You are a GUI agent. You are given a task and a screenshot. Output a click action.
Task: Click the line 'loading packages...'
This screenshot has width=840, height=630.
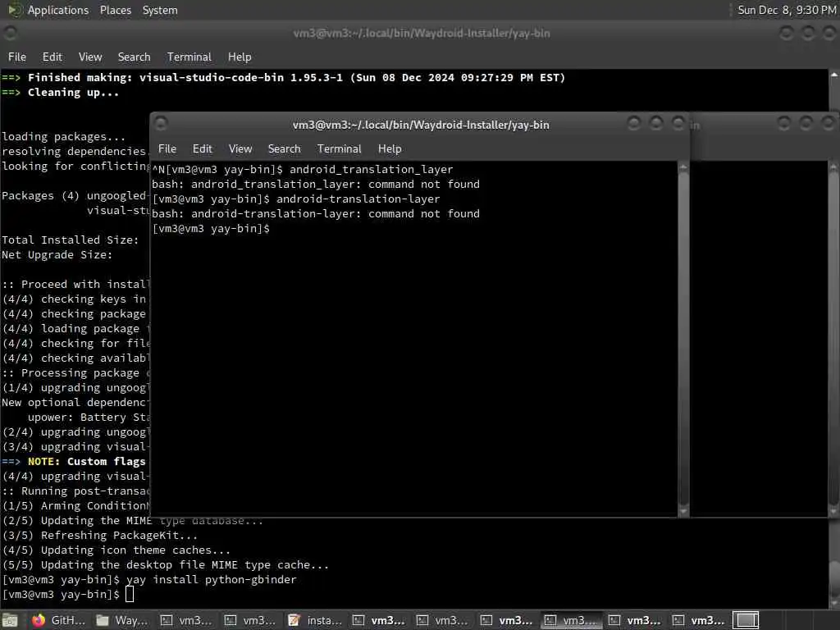tap(63, 137)
